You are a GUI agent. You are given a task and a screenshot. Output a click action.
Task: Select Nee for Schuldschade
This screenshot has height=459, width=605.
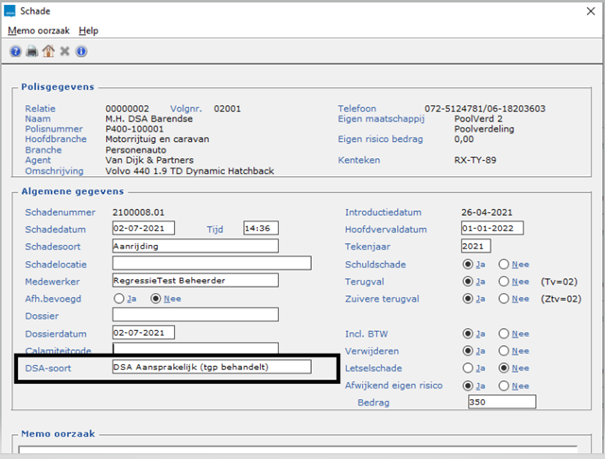(x=503, y=265)
